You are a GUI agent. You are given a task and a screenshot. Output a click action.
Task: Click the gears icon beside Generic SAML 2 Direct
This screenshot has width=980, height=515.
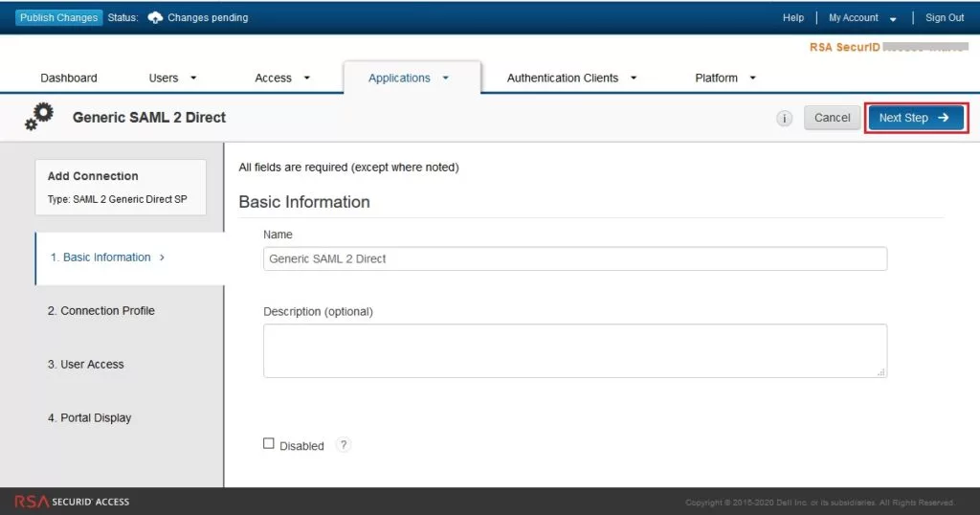pyautogui.click(x=39, y=117)
